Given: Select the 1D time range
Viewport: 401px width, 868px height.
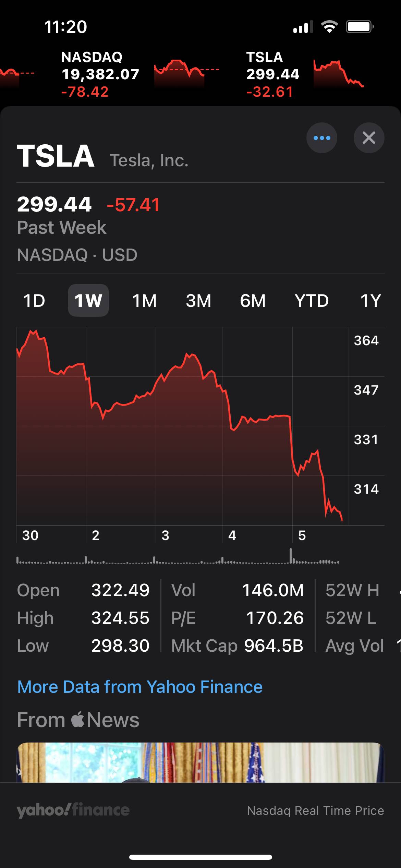Looking at the screenshot, I should (34, 301).
